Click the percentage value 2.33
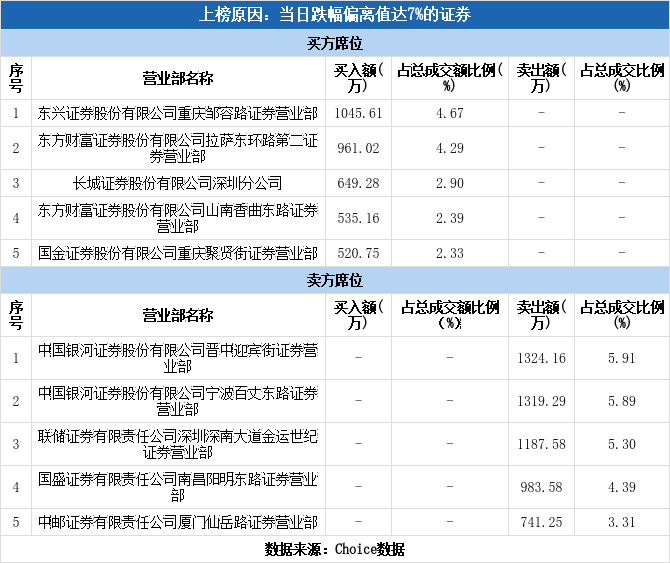 pos(450,253)
